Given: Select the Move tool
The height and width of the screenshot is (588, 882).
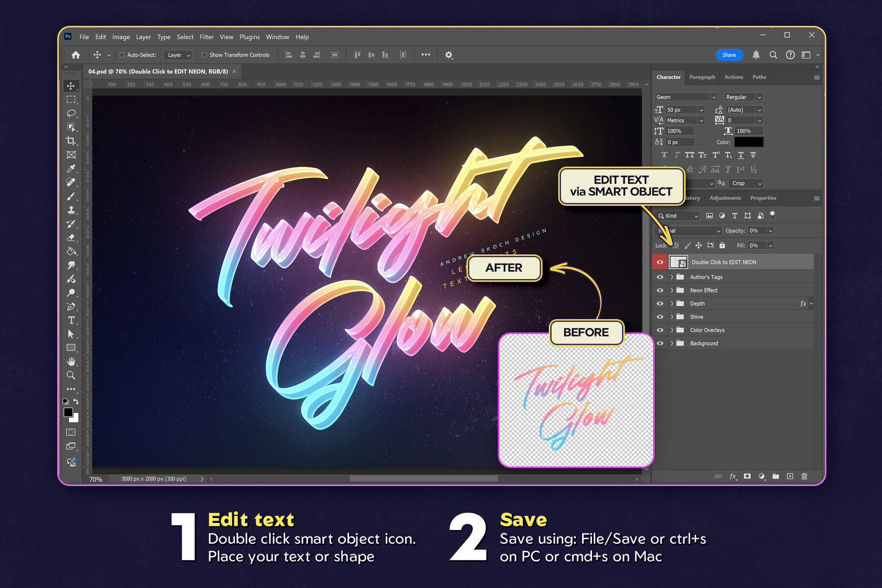Looking at the screenshot, I should (71, 86).
